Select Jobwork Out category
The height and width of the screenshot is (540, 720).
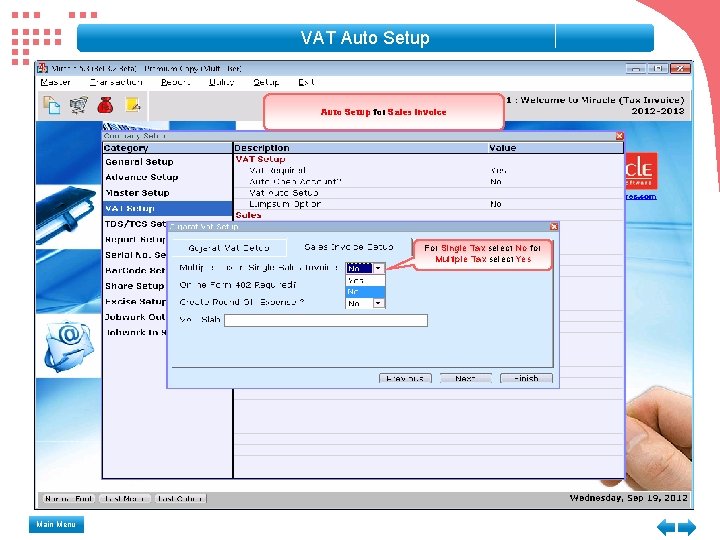[135, 317]
